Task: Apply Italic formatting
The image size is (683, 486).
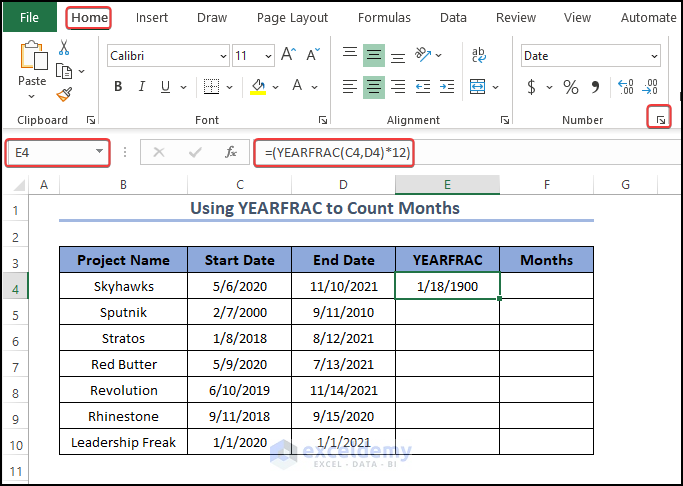Action: point(142,87)
